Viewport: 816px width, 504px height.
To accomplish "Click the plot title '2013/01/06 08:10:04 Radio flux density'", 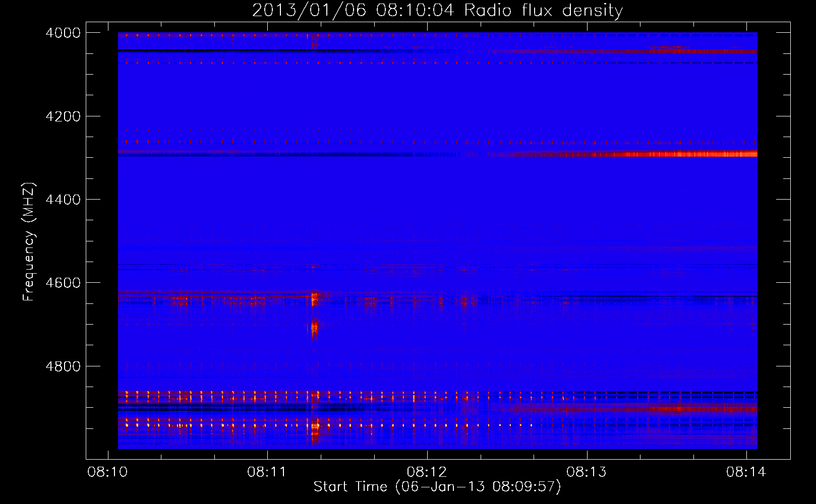I will tap(437, 10).
